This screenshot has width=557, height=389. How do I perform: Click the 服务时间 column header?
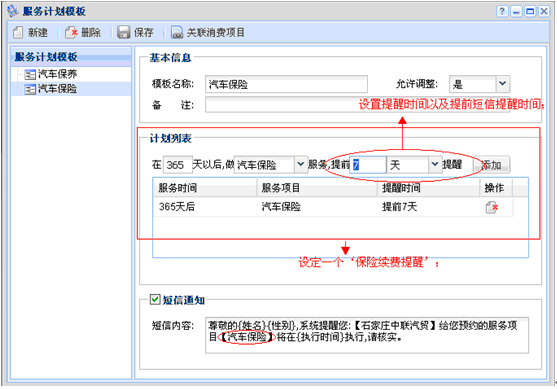click(205, 188)
